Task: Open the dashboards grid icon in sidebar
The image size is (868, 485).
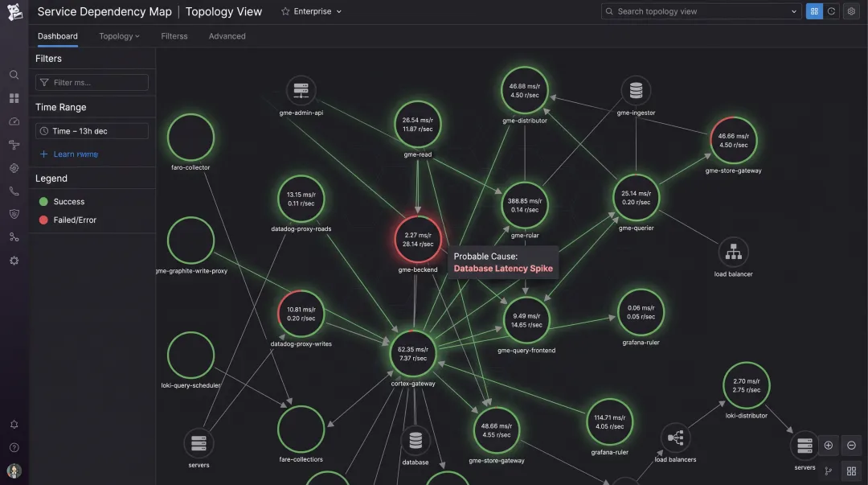Action: pos(14,98)
